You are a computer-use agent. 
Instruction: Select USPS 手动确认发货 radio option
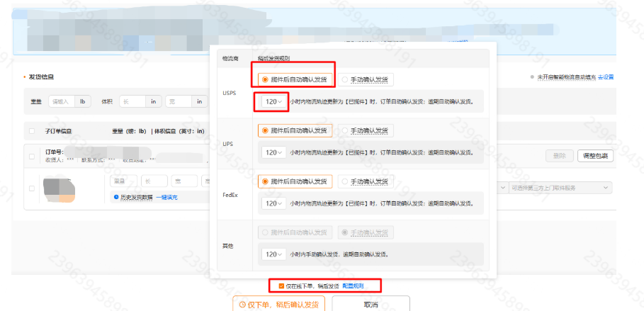coord(366,80)
